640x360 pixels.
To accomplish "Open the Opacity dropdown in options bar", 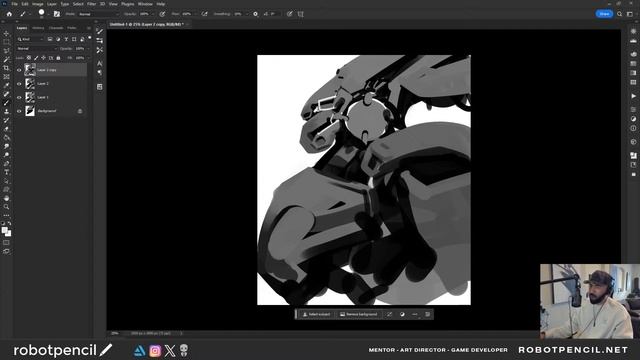I will 152,14.
